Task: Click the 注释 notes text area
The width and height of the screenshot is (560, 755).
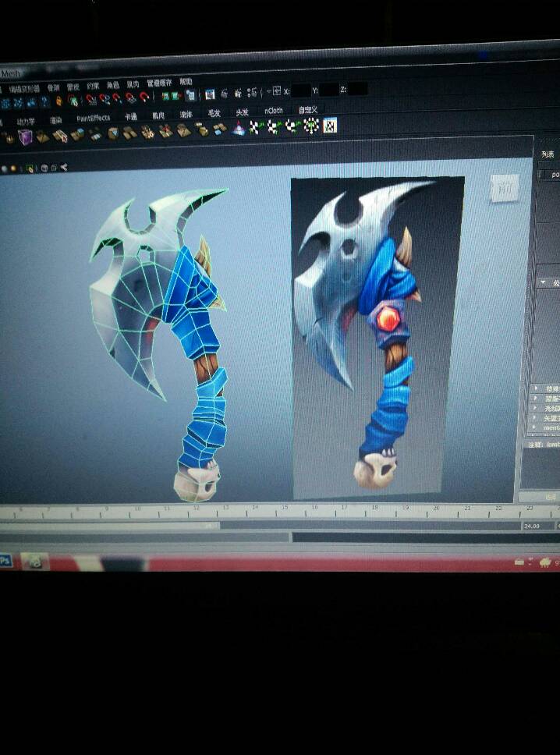Action: click(541, 469)
